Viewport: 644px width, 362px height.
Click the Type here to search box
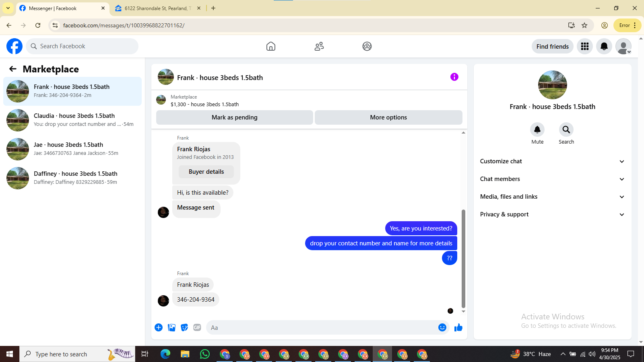(x=77, y=354)
